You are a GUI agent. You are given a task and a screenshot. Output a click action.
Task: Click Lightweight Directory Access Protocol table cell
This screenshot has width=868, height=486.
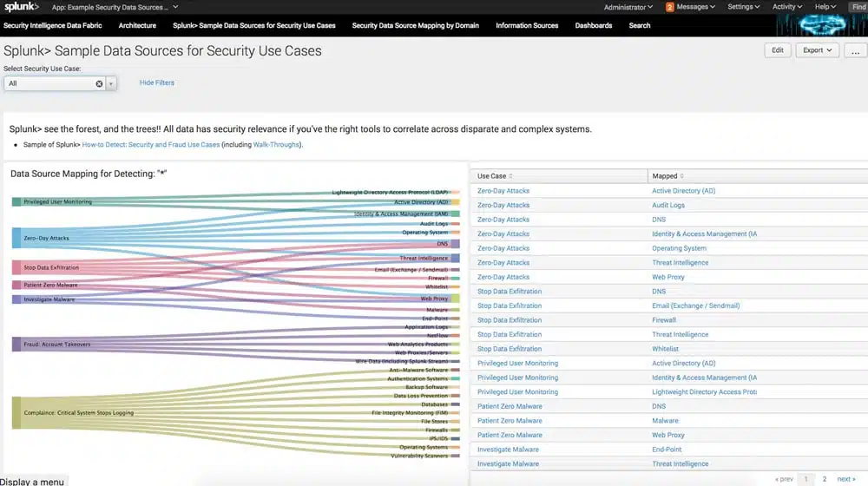(704, 392)
